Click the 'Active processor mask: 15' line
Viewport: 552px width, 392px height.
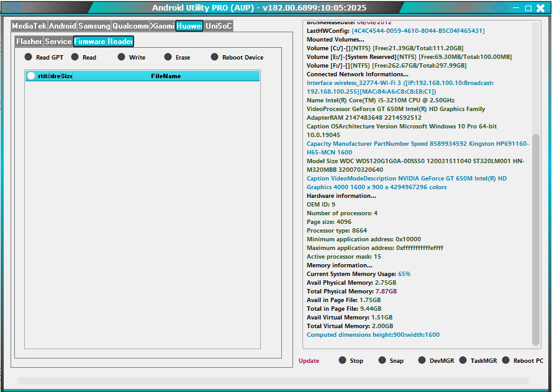tap(343, 256)
